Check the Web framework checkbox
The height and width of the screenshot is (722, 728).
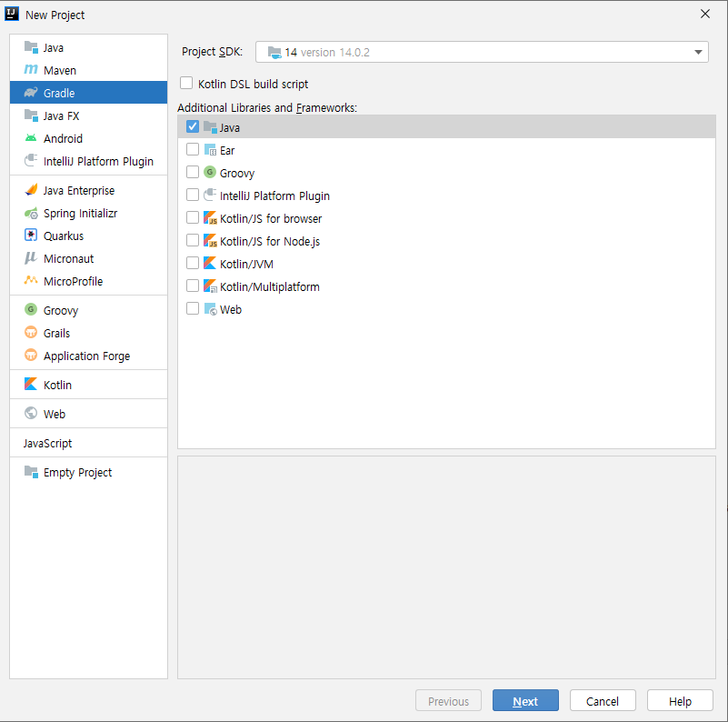tap(193, 308)
